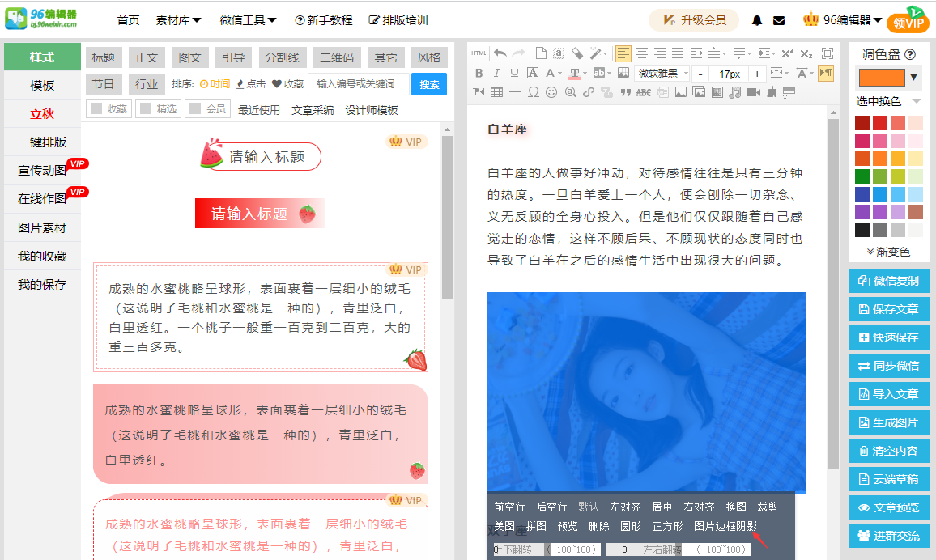Screen dimensions: 936x560
Task: Insert a horizontal line
Action: 515,92
